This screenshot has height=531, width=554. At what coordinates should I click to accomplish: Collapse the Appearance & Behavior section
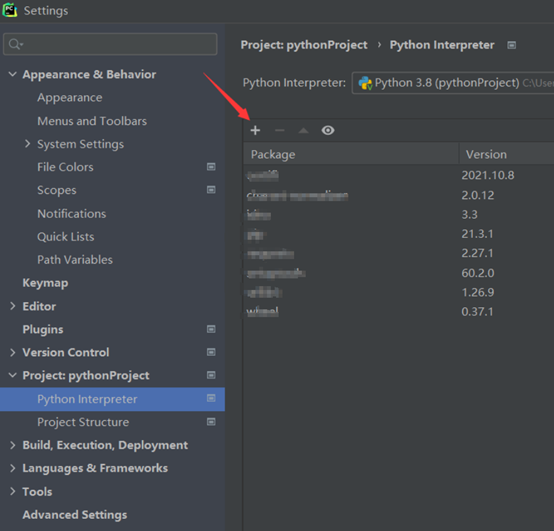point(12,74)
